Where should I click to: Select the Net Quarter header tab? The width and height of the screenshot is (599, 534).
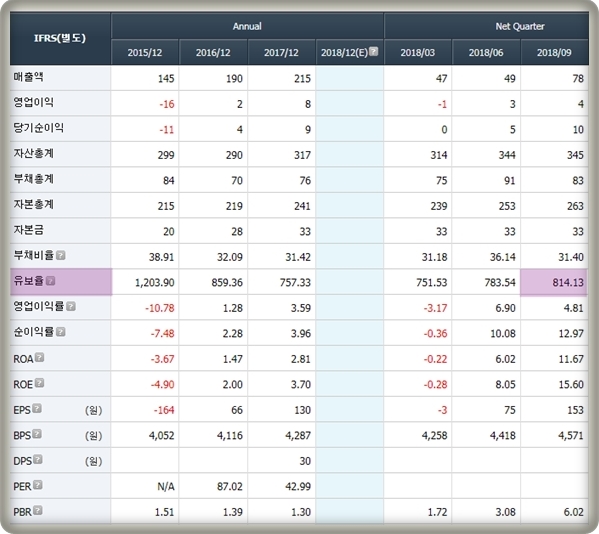tap(487, 26)
